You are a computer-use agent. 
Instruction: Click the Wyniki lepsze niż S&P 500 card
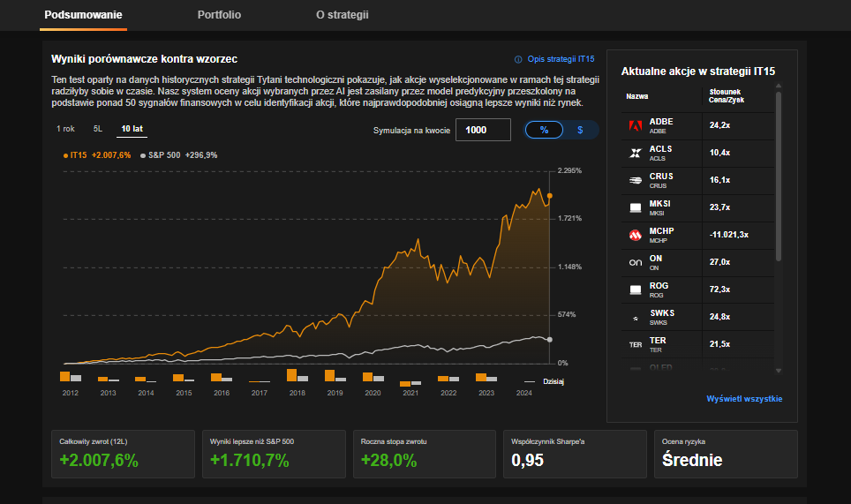(x=274, y=454)
